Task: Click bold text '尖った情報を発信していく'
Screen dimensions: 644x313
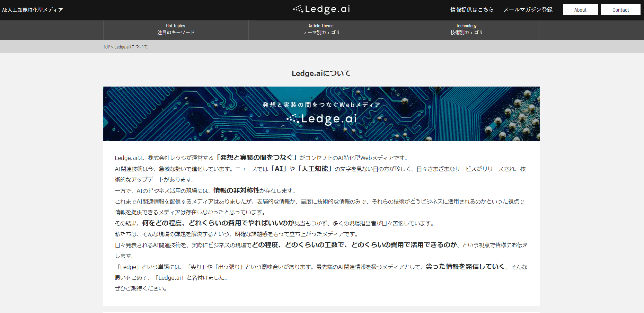Action: pyautogui.click(x=465, y=267)
